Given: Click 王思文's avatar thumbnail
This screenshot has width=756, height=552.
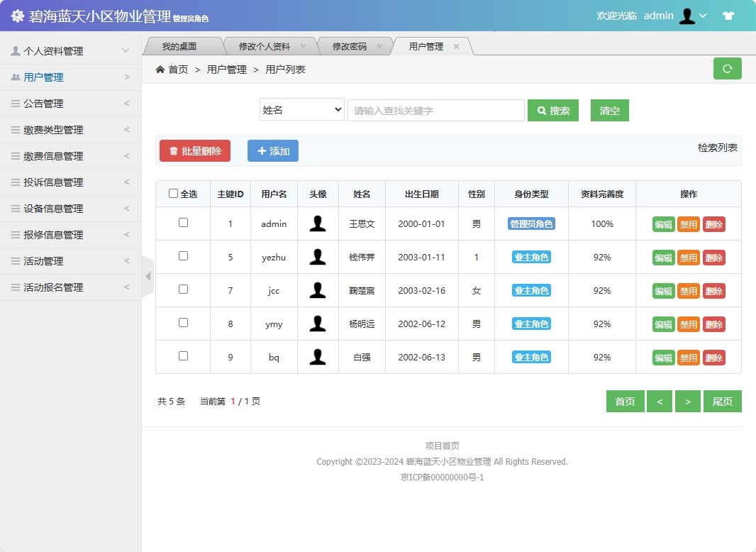Looking at the screenshot, I should (x=318, y=223).
